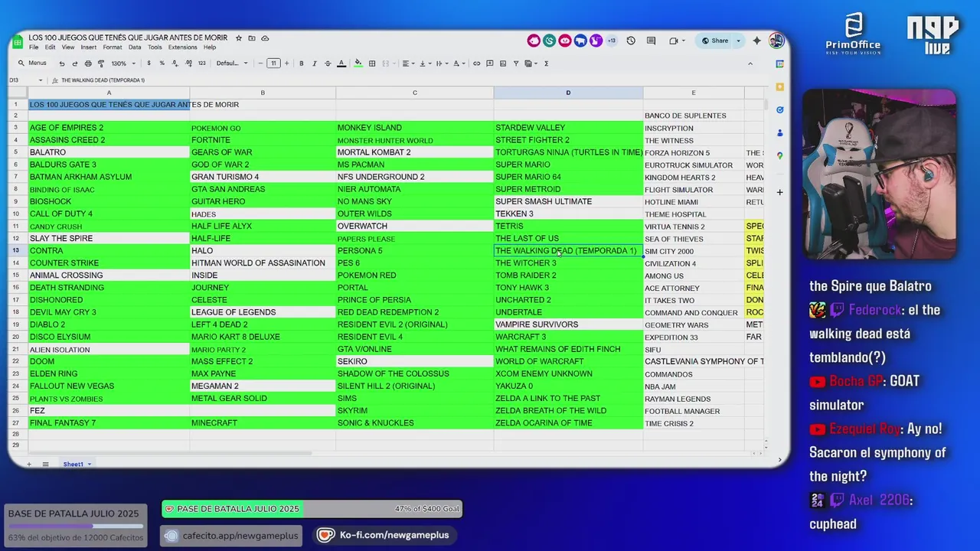Open the Extensions menu
980x551 pixels.
click(x=183, y=47)
